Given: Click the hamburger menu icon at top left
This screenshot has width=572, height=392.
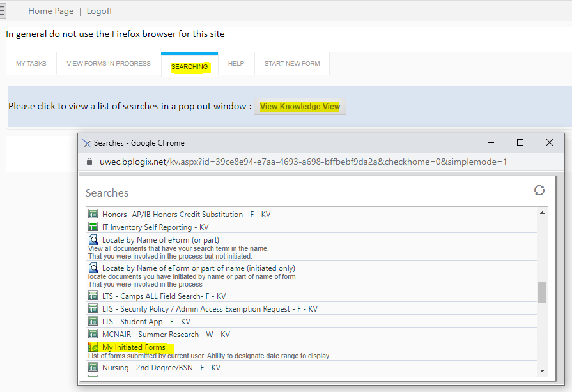Looking at the screenshot, I should click(x=2, y=11).
